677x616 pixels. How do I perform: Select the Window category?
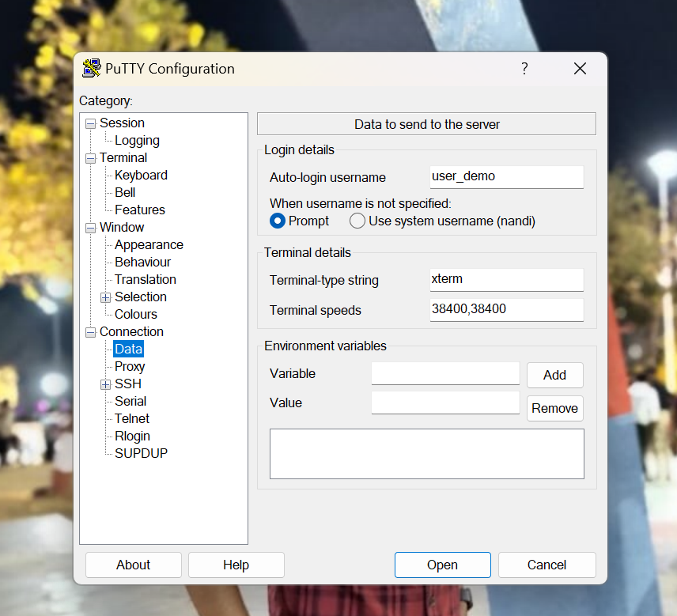tap(122, 227)
